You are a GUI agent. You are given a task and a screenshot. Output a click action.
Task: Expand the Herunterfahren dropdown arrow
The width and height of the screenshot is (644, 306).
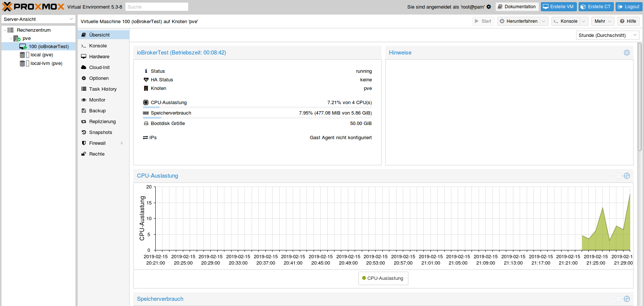[x=544, y=21]
